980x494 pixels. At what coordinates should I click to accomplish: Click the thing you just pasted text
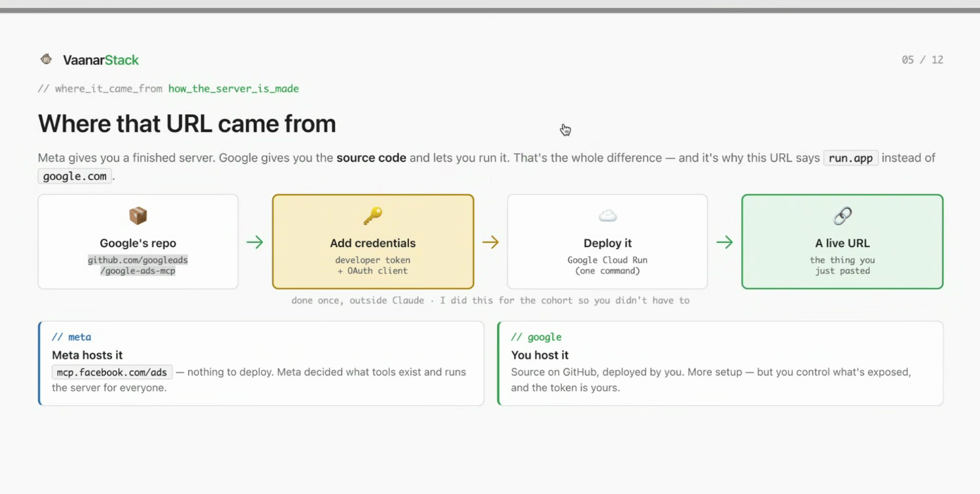tap(843, 265)
